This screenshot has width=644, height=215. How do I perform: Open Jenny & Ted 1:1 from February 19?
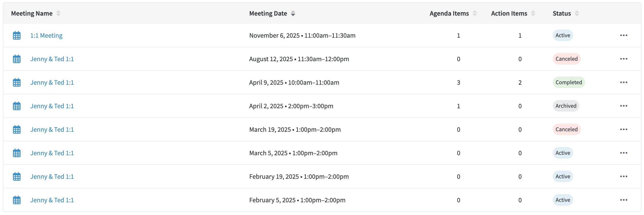[x=52, y=177]
